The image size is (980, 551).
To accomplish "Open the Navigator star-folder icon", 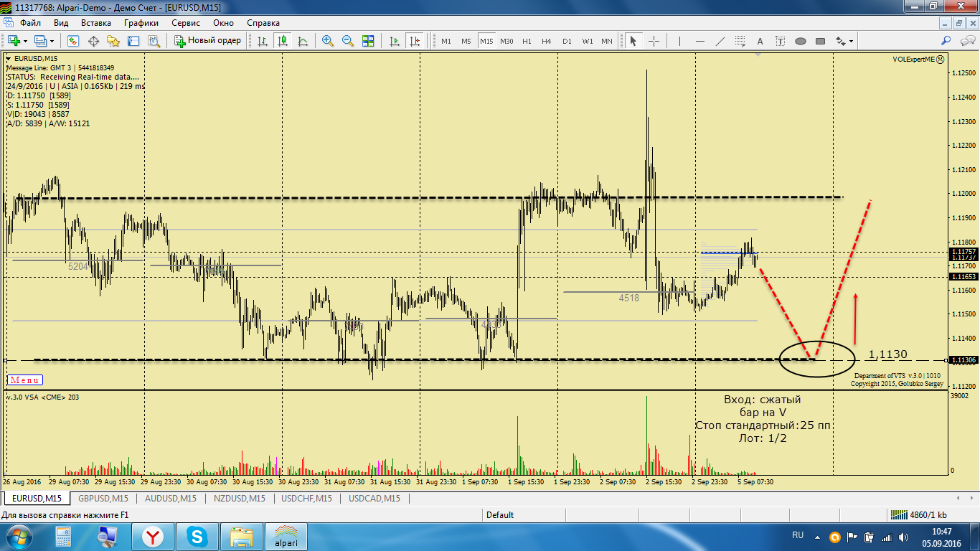I will click(x=113, y=41).
